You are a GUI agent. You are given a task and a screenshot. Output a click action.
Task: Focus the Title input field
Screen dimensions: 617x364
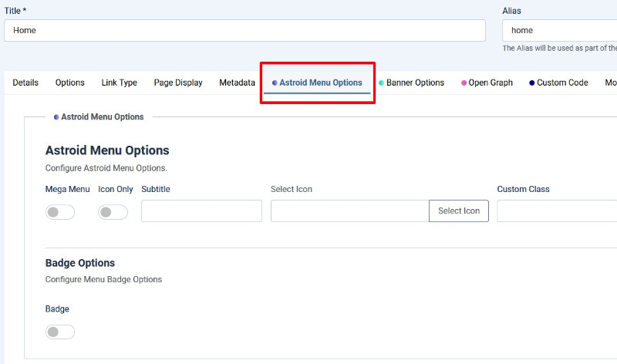point(244,30)
